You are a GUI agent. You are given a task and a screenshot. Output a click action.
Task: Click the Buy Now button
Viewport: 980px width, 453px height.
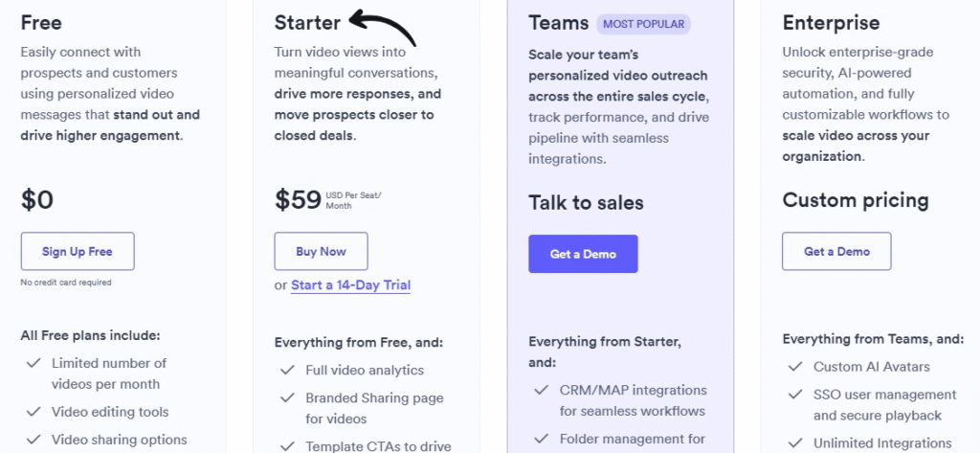[x=321, y=251]
